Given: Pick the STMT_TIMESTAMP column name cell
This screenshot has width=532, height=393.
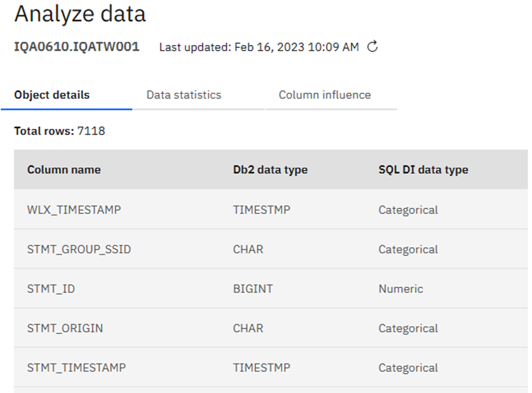Looking at the screenshot, I should 77,368.
